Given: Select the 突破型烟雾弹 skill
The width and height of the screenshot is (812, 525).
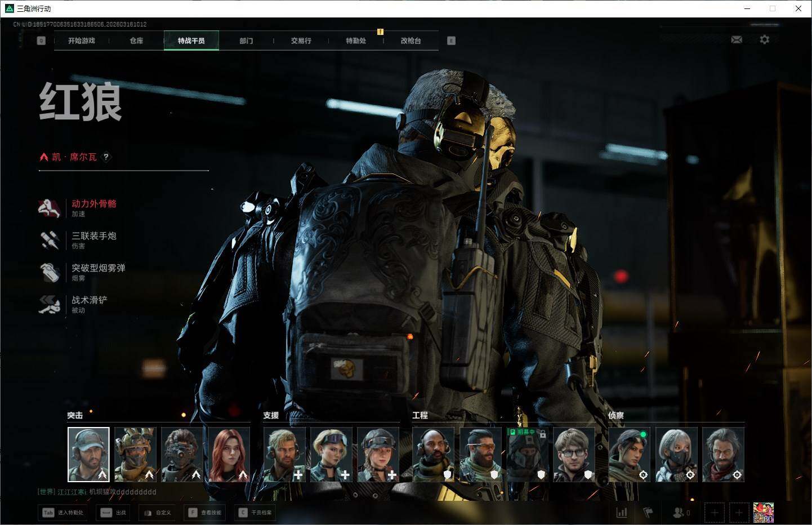Looking at the screenshot, I should 82,272.
